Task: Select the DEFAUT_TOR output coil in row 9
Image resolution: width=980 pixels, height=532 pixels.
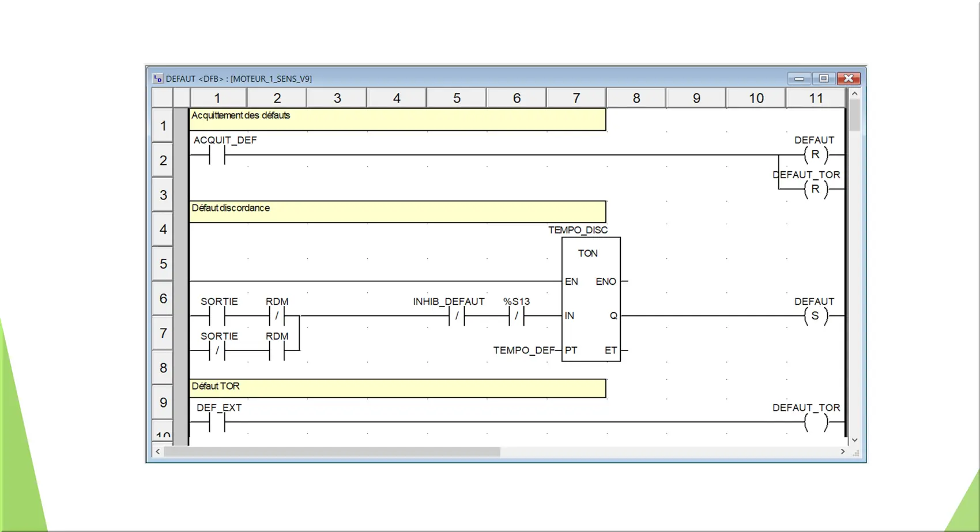Action: [815, 422]
